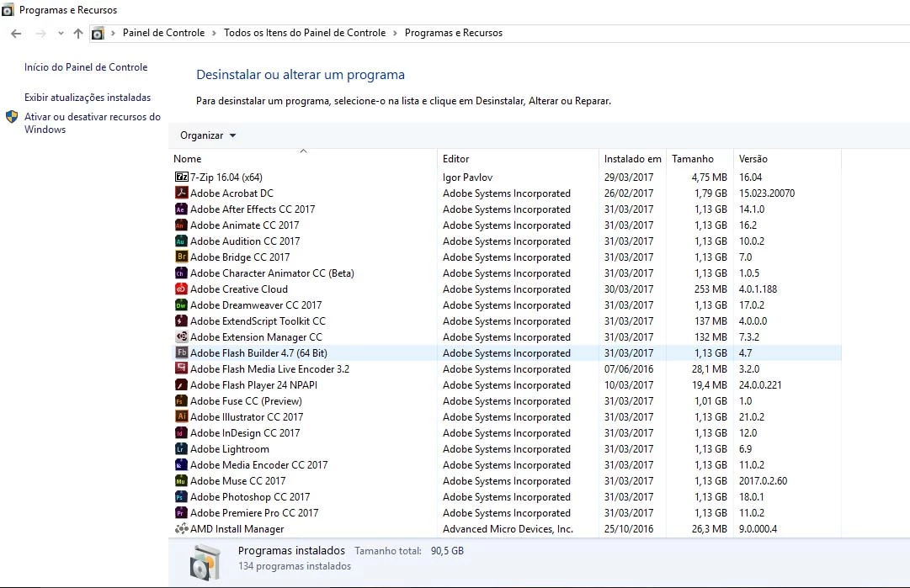
Task: Go back with the back arrow
Action: (16, 34)
